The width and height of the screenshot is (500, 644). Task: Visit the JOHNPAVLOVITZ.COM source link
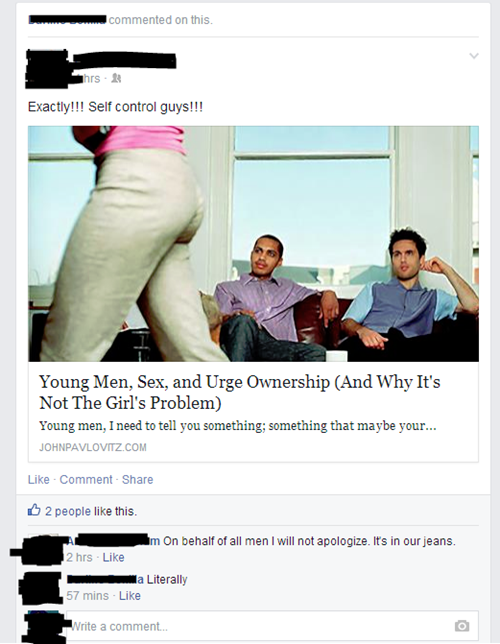(93, 447)
